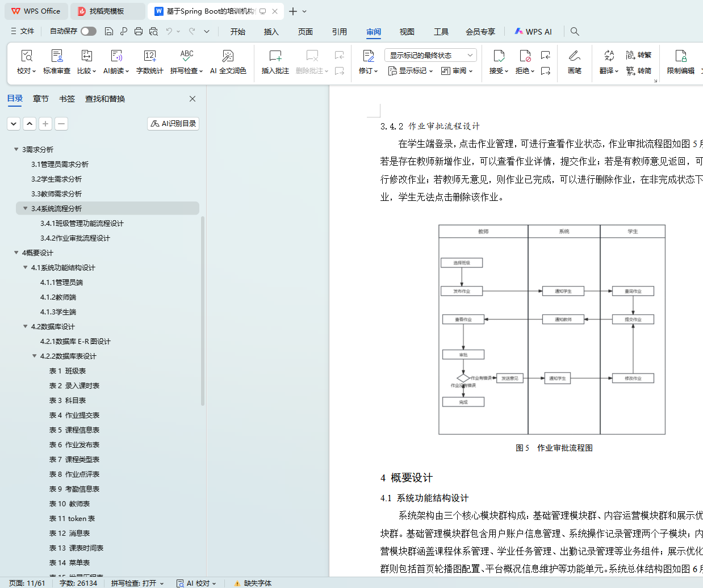Click the search magnifier icon in menu bar

pyautogui.click(x=575, y=31)
